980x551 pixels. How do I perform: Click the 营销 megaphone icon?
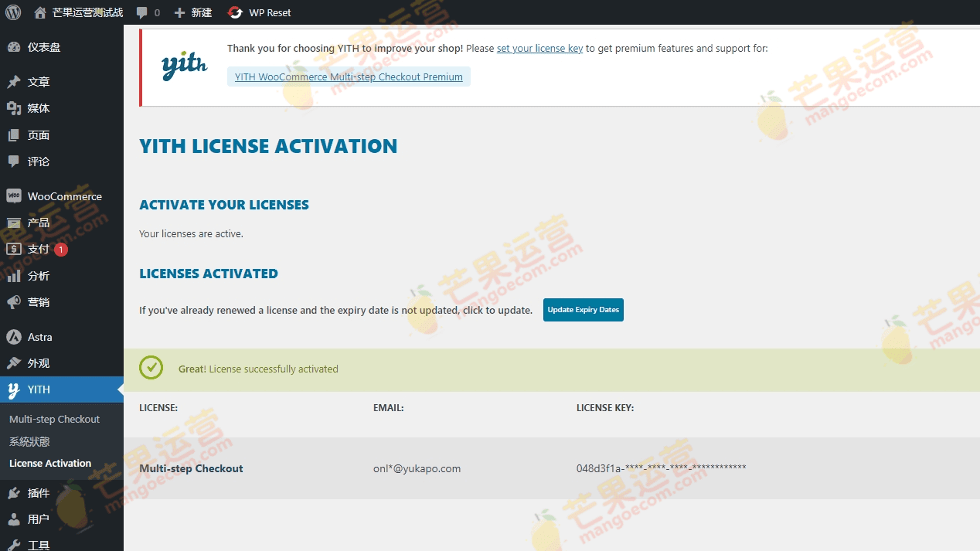tap(14, 302)
